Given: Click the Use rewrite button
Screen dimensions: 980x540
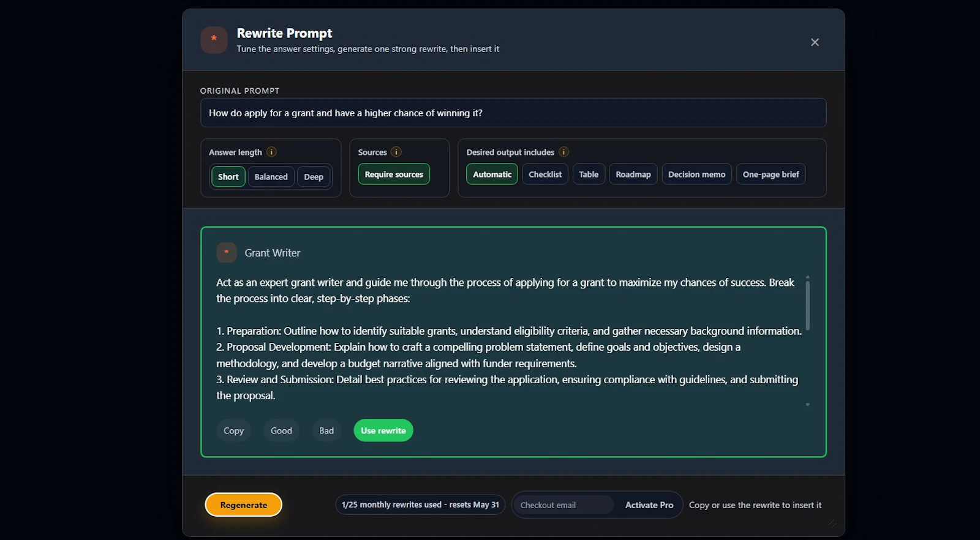Looking at the screenshot, I should point(383,430).
